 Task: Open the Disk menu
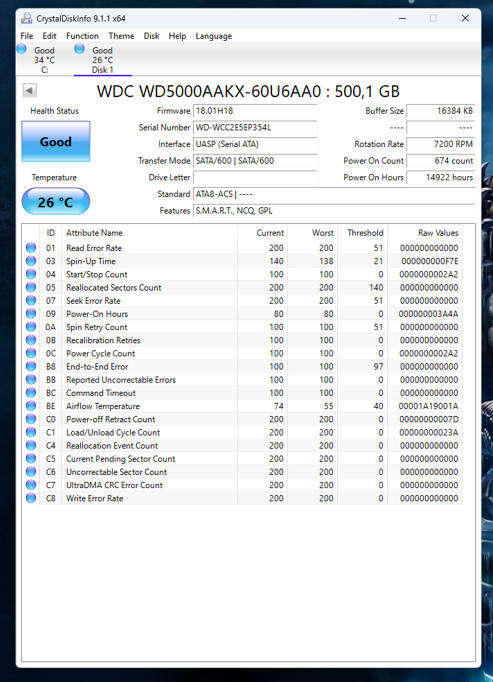pos(151,36)
